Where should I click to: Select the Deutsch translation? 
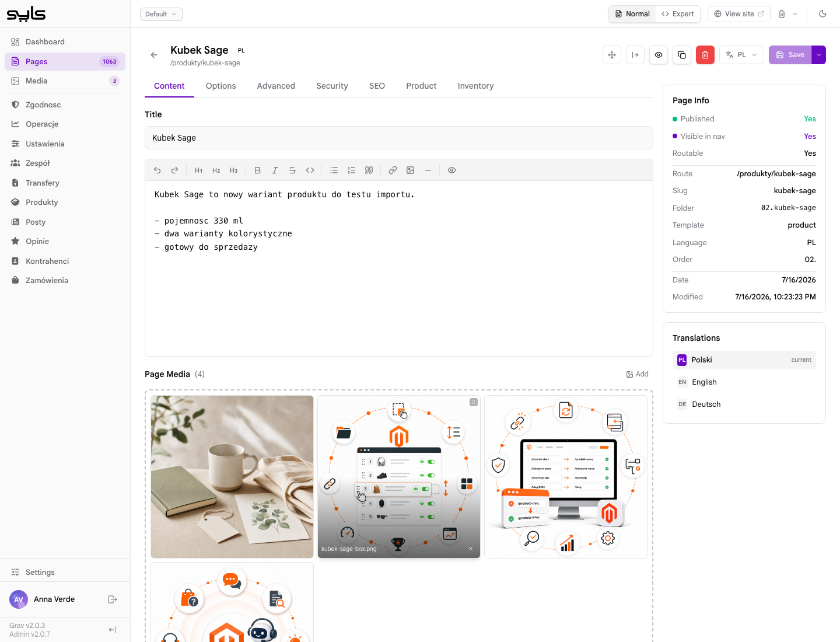click(744, 404)
